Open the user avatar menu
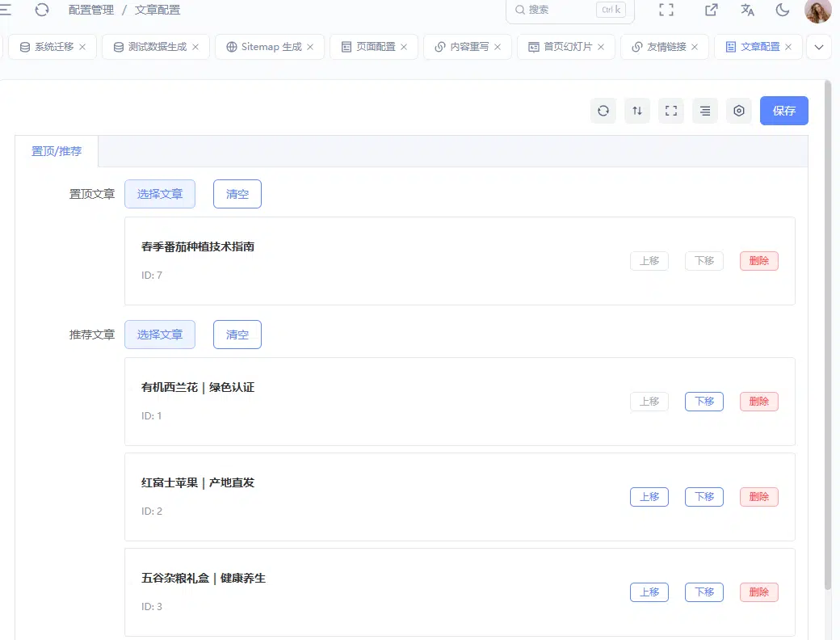The height and width of the screenshot is (640, 840). tap(818, 11)
